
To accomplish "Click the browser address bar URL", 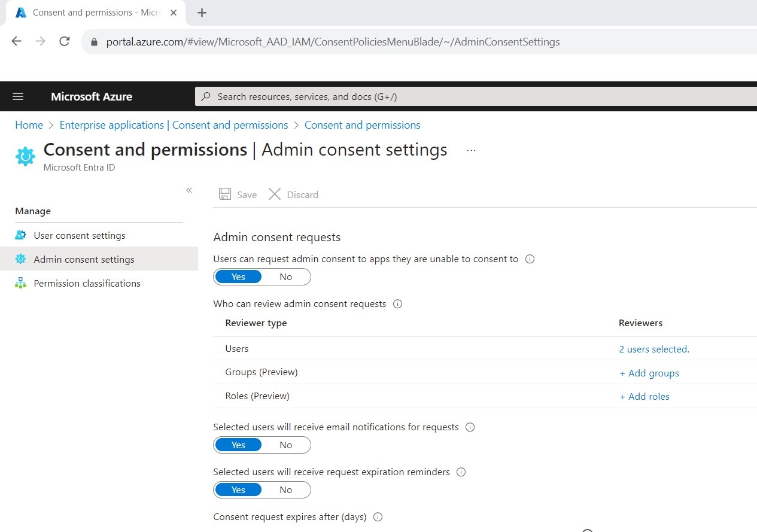I will pyautogui.click(x=333, y=42).
